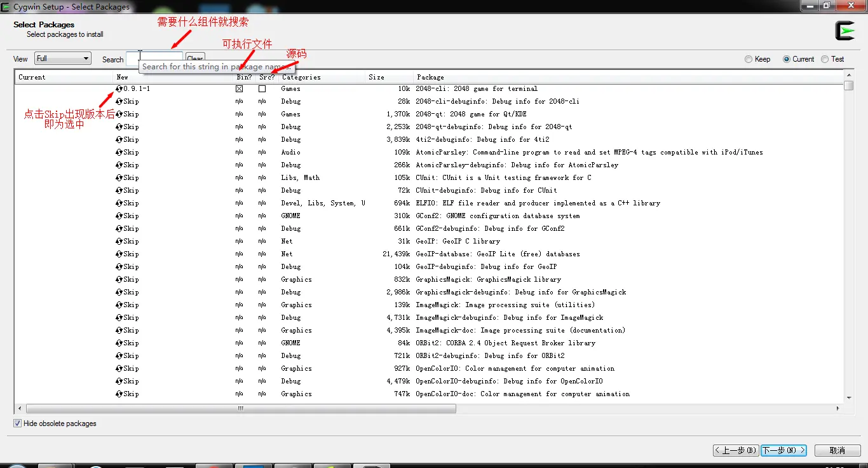Click 'ELFIO: ELF file reader' package description
The image size is (868, 468).
point(538,203)
